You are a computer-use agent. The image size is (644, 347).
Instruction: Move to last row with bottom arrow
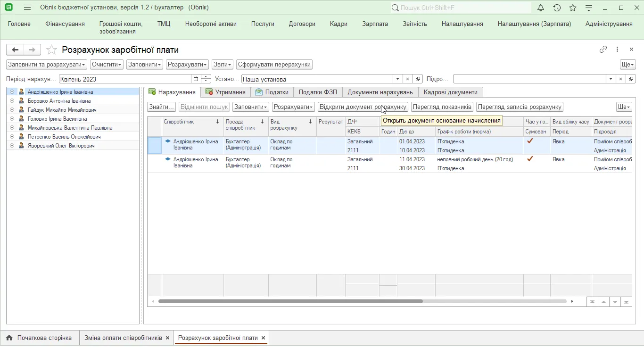(x=626, y=302)
